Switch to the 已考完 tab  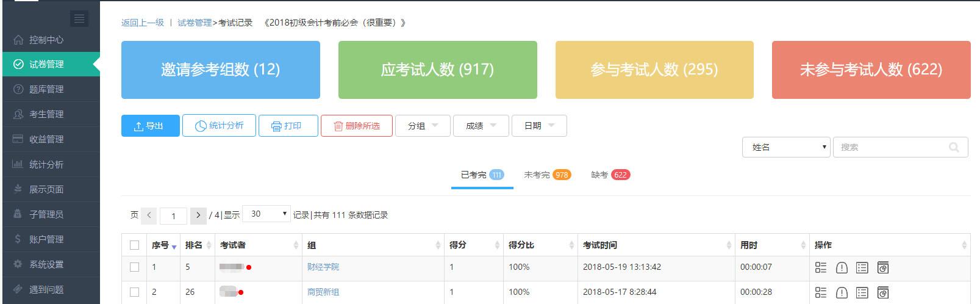click(x=482, y=175)
